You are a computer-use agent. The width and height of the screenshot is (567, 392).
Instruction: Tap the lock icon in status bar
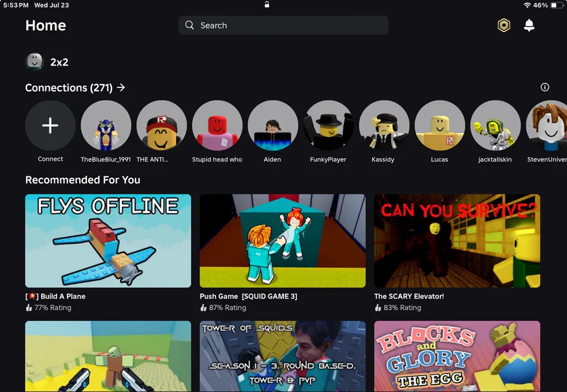click(x=267, y=4)
